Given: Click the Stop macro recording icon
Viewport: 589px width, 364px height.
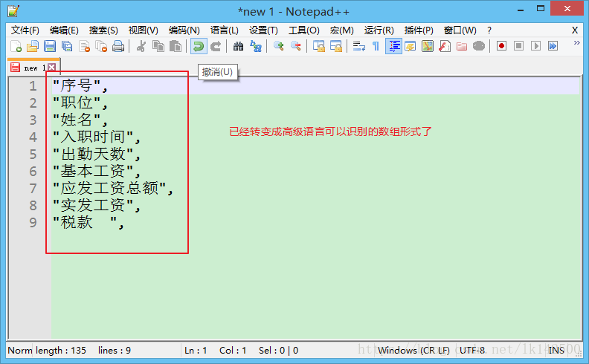Looking at the screenshot, I should click(519, 46).
